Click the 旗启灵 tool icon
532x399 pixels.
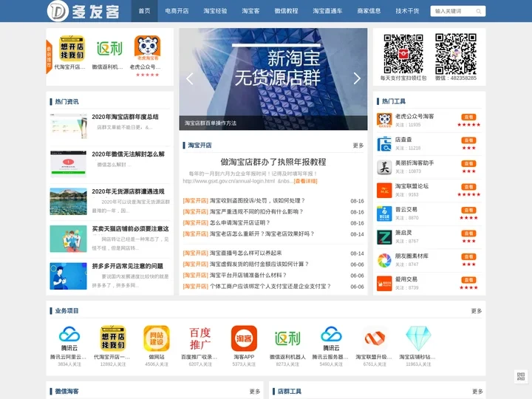click(x=384, y=237)
